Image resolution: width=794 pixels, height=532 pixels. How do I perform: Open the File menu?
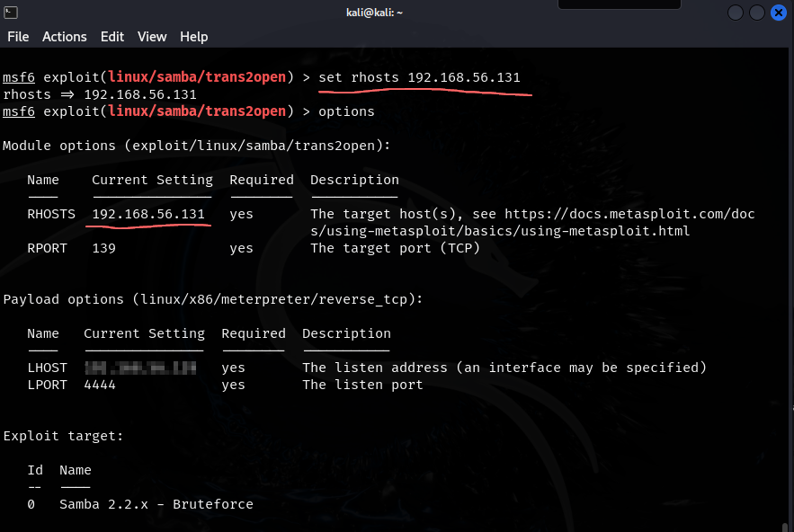tap(18, 37)
